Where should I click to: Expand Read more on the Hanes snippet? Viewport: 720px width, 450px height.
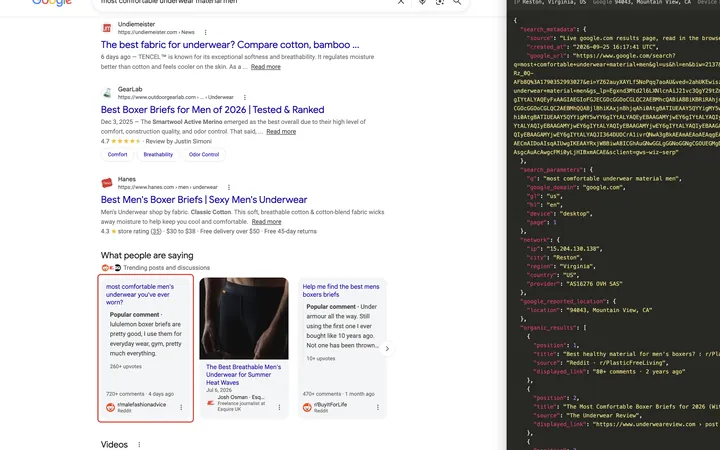coord(266,222)
